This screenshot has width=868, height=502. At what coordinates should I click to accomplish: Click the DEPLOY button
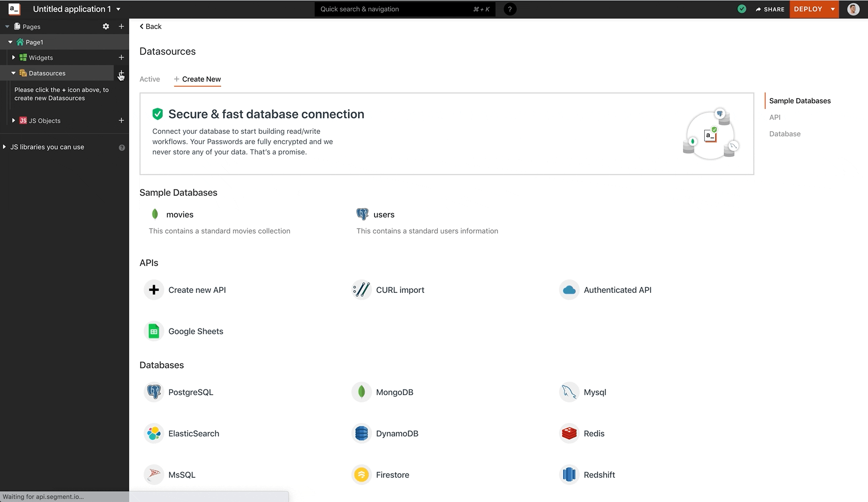808,9
